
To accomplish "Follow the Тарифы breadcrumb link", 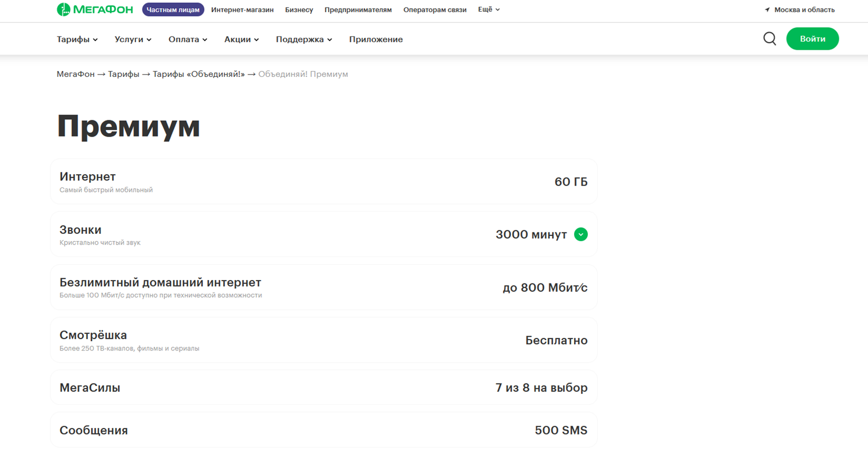I will [123, 74].
